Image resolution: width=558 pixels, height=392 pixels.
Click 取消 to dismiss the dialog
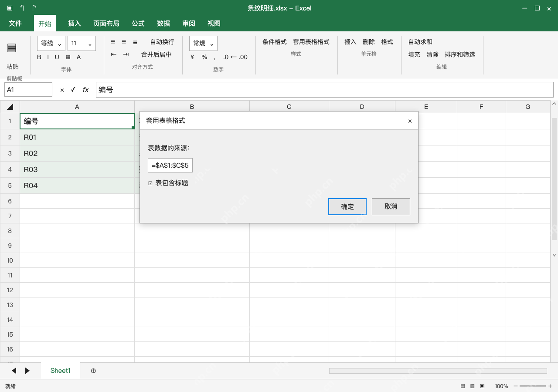pos(391,206)
